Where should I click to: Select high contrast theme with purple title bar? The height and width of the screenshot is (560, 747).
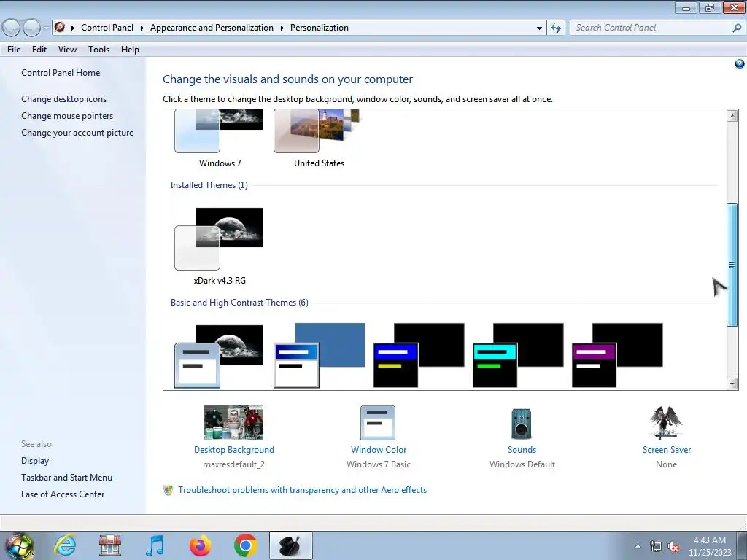pyautogui.click(x=617, y=356)
